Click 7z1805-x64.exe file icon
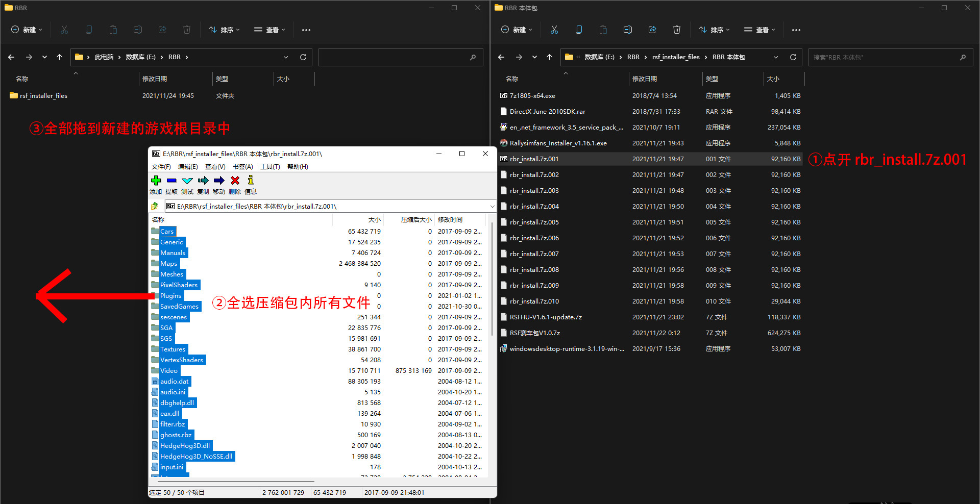 point(504,95)
